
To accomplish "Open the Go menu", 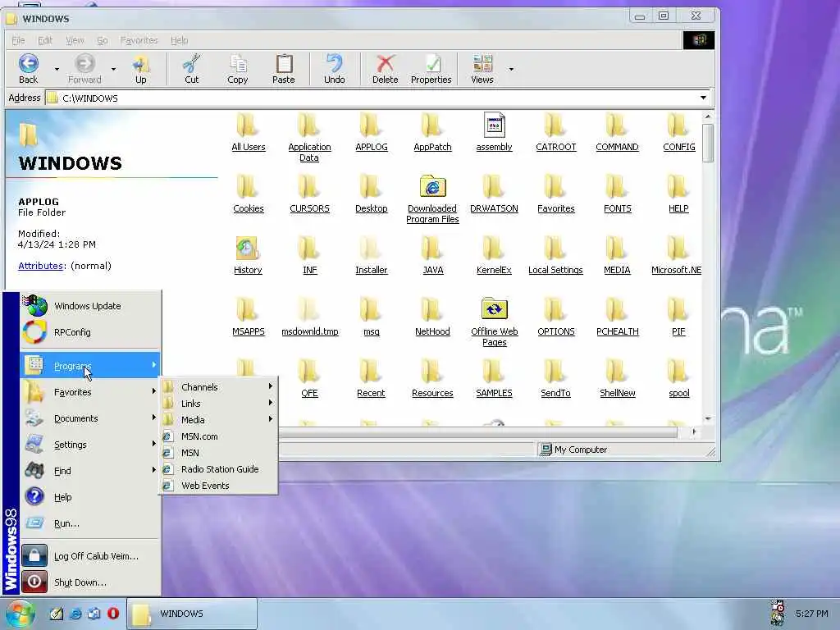I will tap(103, 40).
